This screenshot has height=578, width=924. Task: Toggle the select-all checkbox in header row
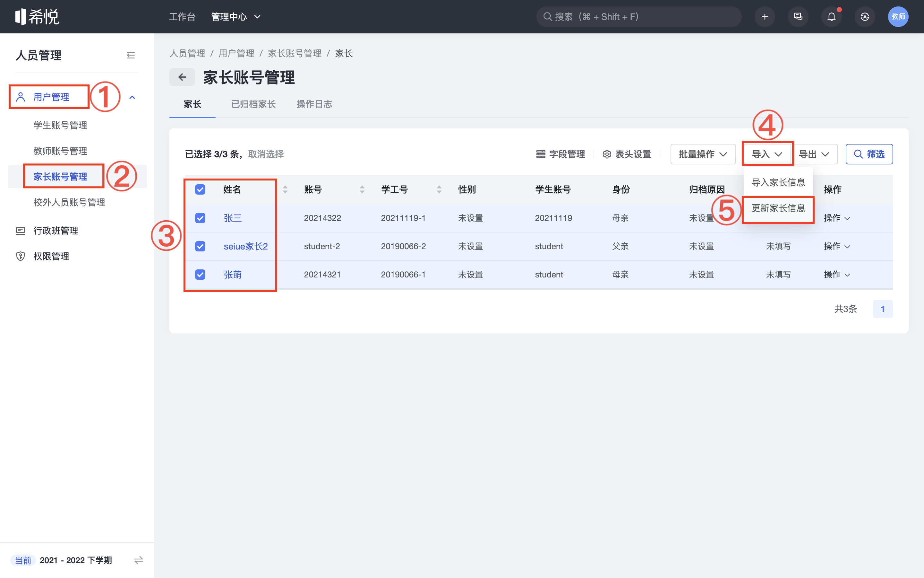tap(200, 189)
